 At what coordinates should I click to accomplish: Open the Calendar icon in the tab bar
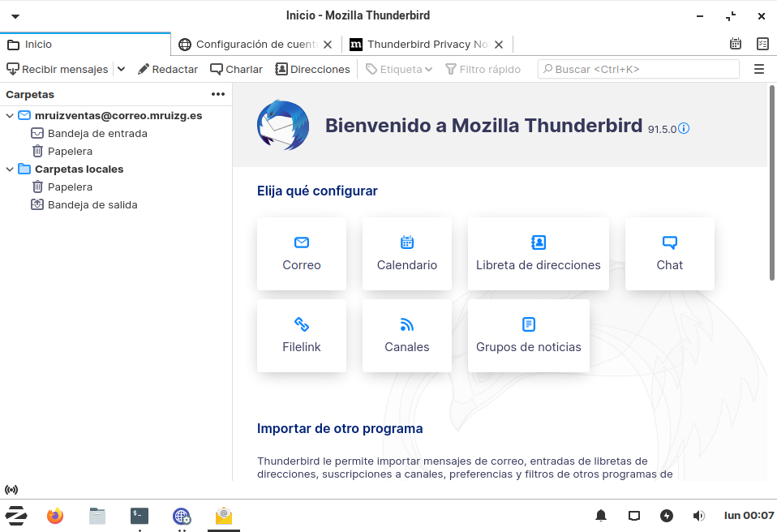[736, 45]
